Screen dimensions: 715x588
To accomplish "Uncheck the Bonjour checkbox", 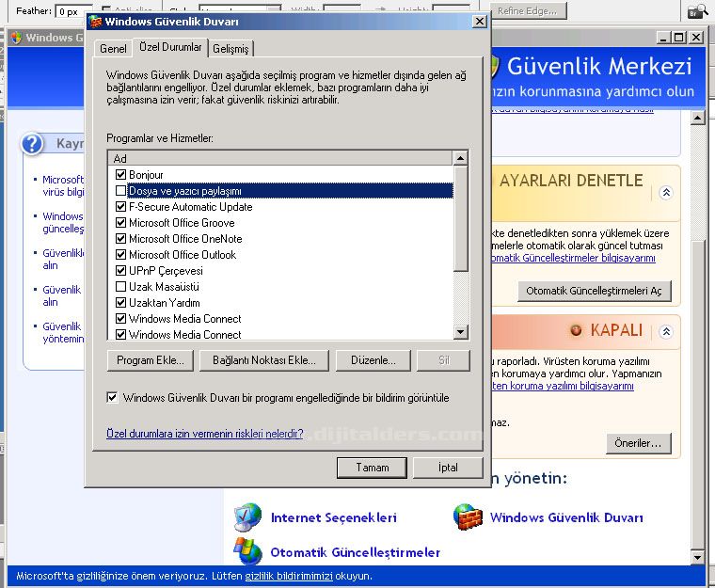I will point(120,174).
